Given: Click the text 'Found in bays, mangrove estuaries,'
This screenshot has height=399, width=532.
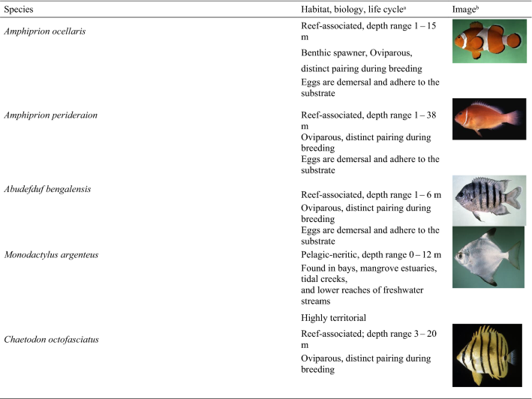Looking at the screenshot, I should [x=369, y=268].
